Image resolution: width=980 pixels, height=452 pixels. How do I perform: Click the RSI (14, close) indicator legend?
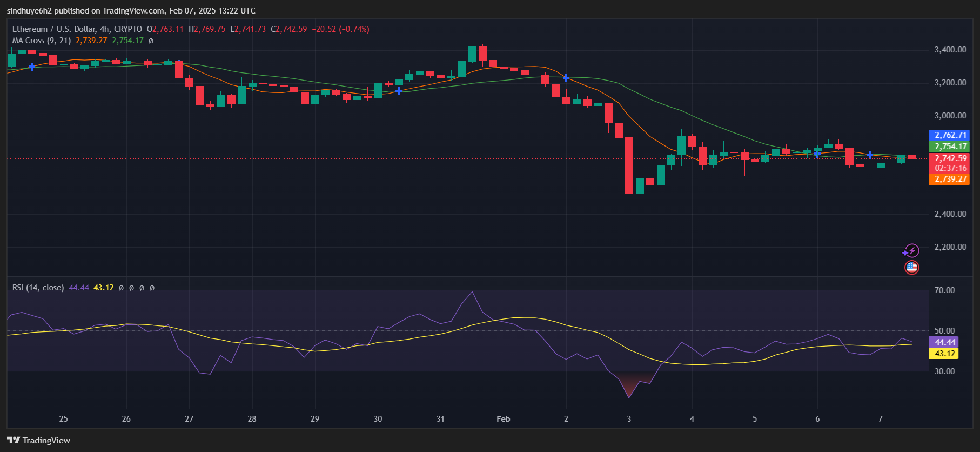click(38, 288)
